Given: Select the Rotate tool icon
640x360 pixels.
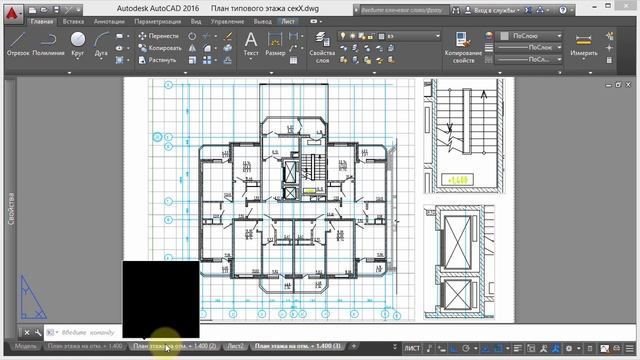Looking at the screenshot, I should point(192,36).
